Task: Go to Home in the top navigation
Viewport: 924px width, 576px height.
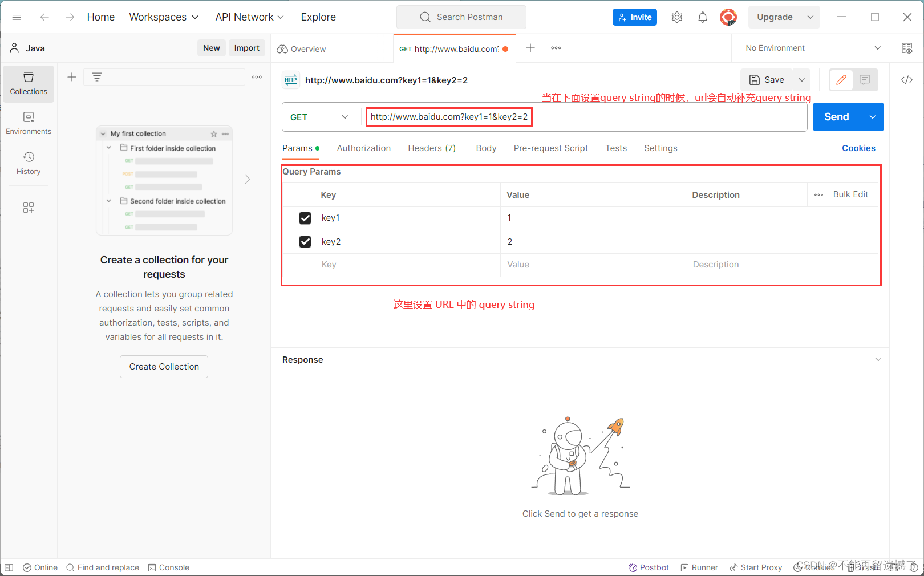Action: click(x=101, y=17)
